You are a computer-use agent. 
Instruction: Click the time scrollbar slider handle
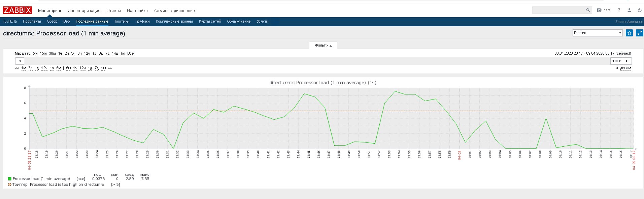[x=616, y=61]
